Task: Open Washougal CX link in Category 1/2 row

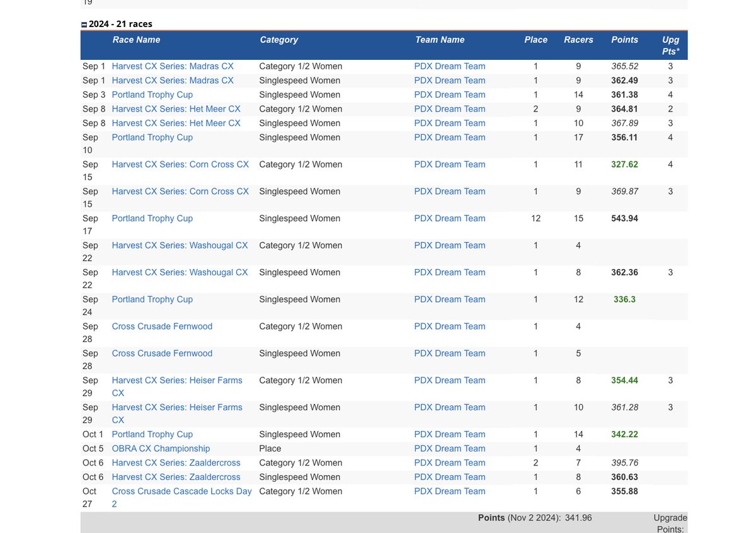Action: tap(180, 246)
